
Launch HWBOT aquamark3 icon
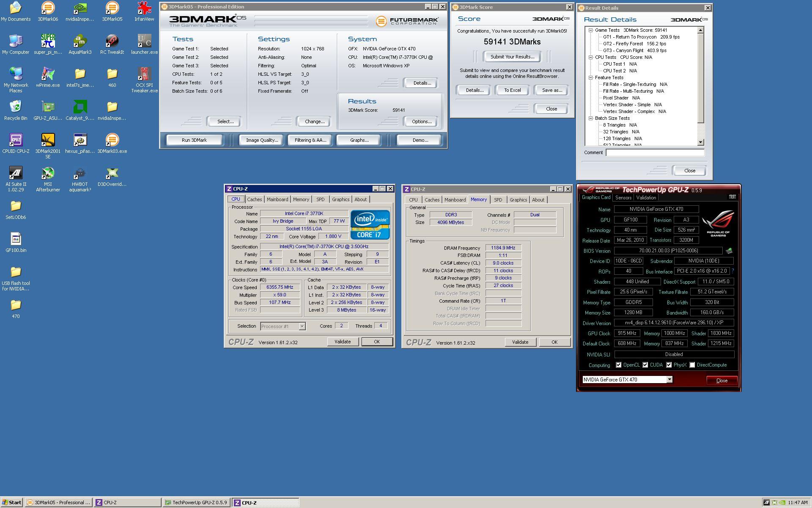[80, 179]
